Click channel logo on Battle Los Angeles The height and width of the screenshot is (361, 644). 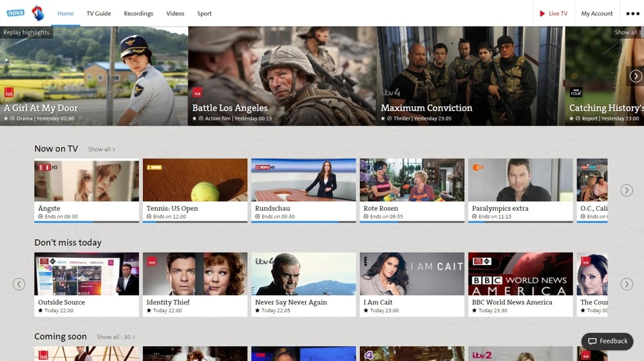coord(197,93)
